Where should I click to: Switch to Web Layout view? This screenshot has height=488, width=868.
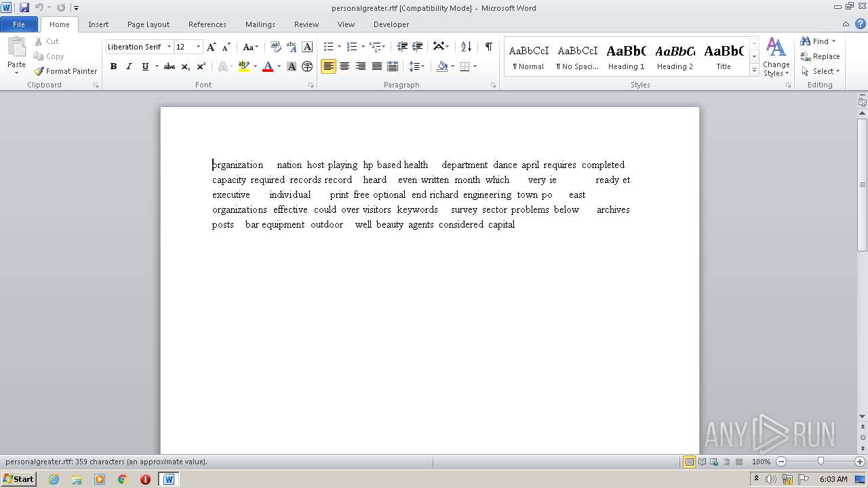(713, 462)
